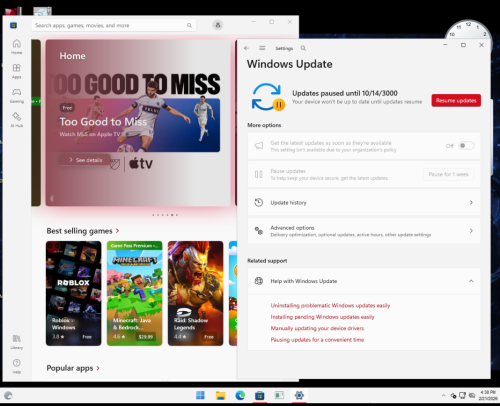
Task: Open Advanced options row chevron
Action: (x=471, y=231)
